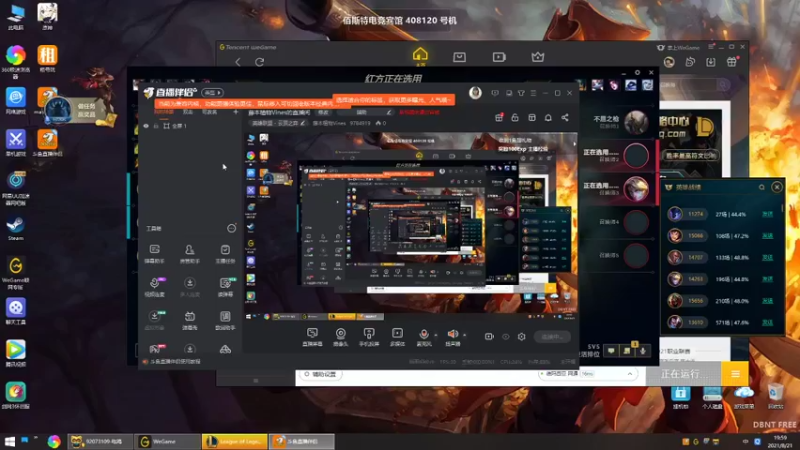Click the WeGame crown icon
800x450 pixels.
pyautogui.click(x=538, y=57)
